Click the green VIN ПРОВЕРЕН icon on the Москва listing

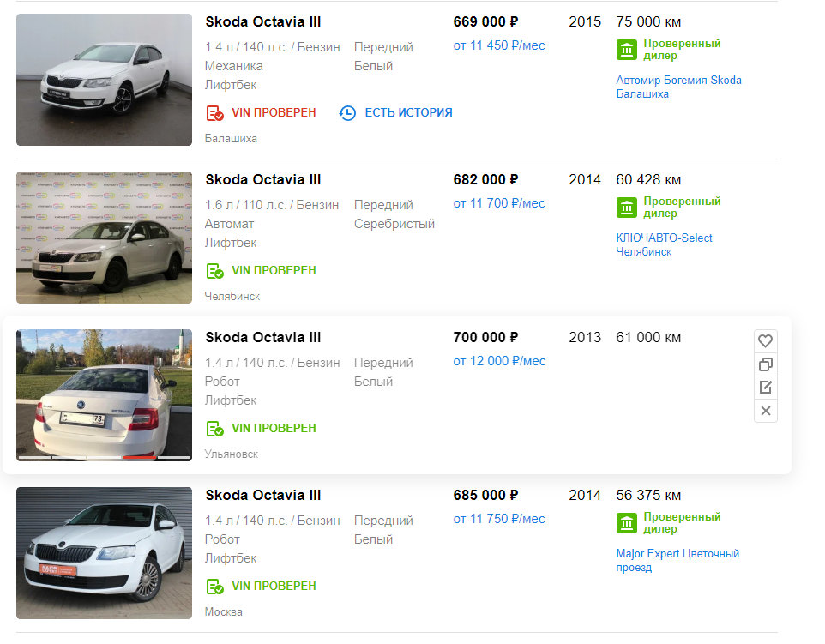214,587
